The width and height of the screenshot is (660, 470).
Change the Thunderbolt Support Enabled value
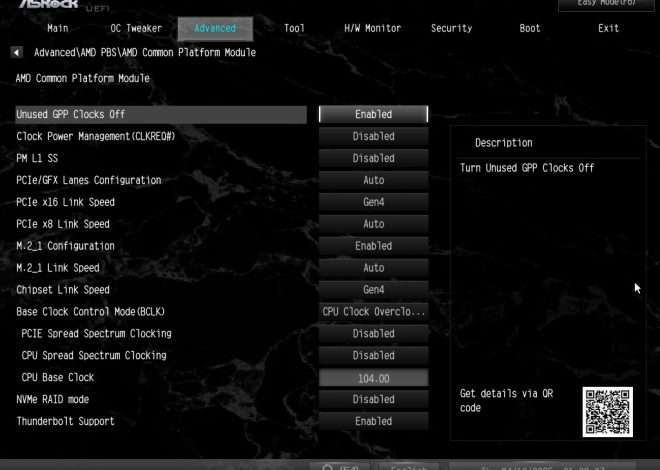coord(373,422)
